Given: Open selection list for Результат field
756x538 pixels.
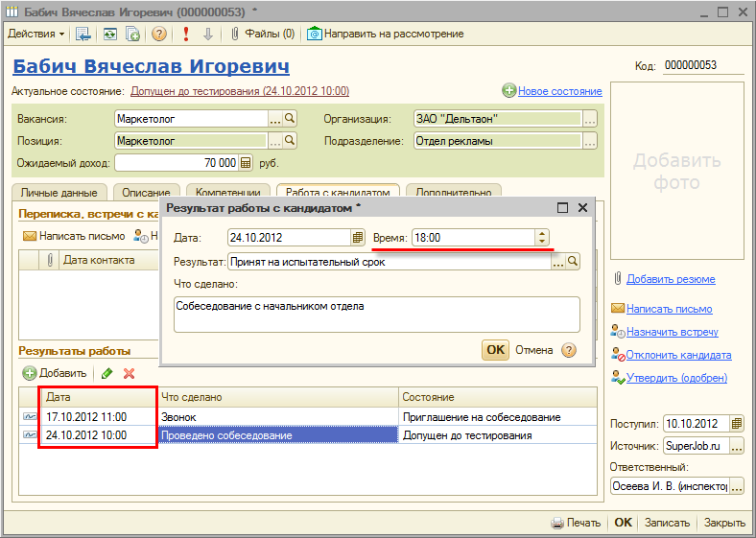Looking at the screenshot, I should point(557,262).
